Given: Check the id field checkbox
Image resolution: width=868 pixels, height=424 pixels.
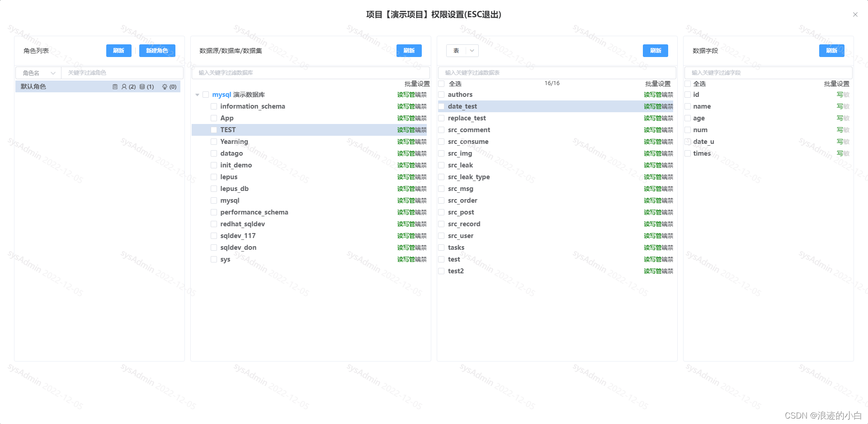Looking at the screenshot, I should 688,95.
